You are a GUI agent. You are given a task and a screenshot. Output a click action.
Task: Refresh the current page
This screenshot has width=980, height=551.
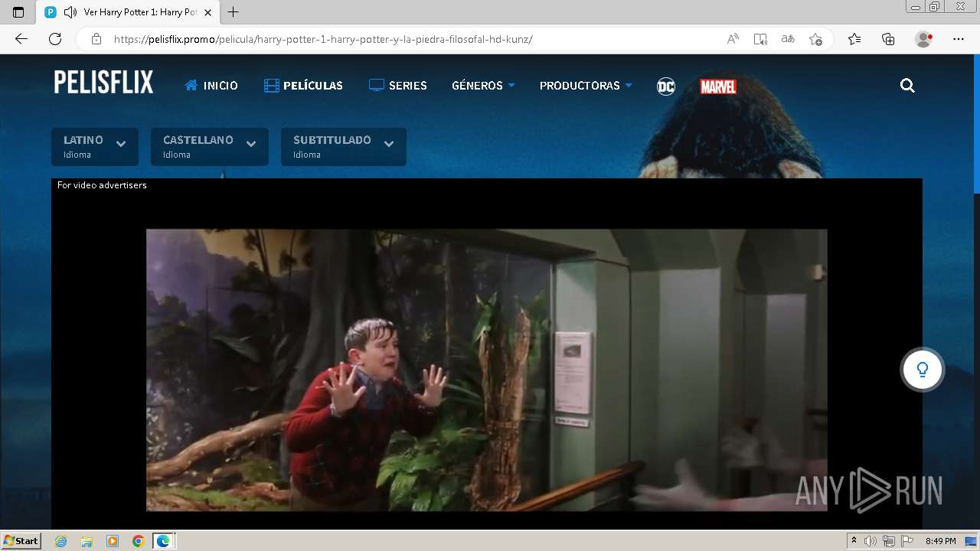tap(55, 39)
